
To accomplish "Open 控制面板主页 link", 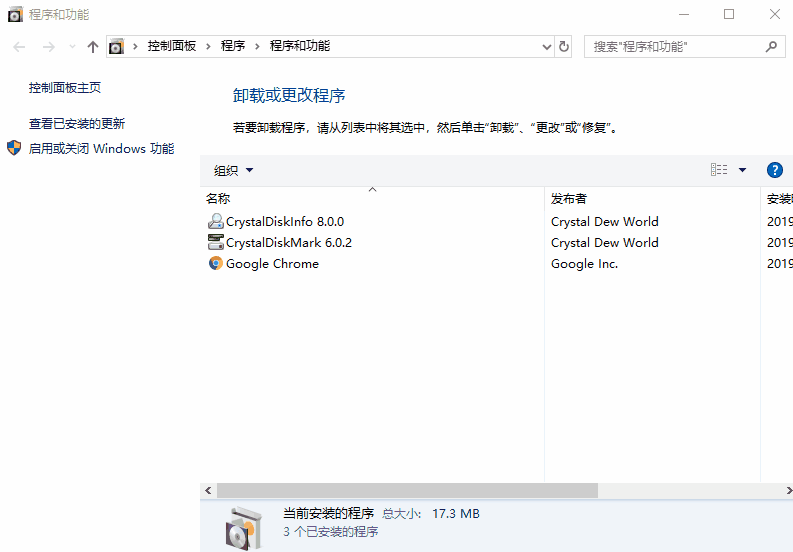I will click(x=65, y=88).
